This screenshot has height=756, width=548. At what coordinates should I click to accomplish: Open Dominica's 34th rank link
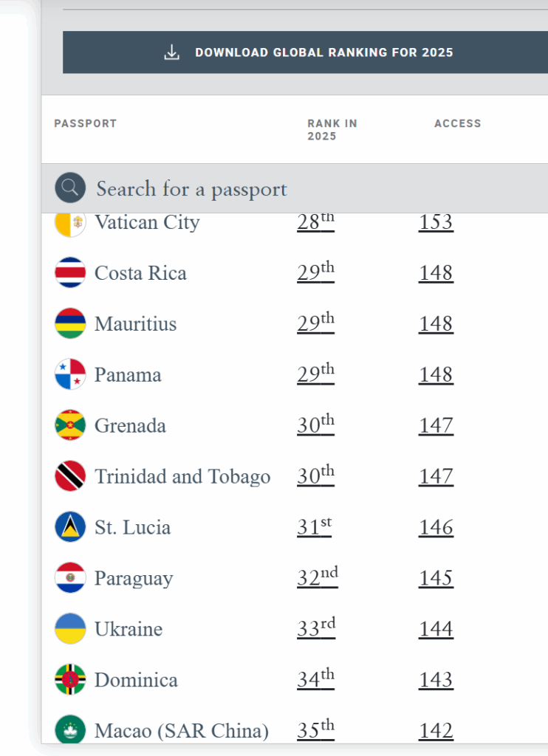[x=315, y=678]
